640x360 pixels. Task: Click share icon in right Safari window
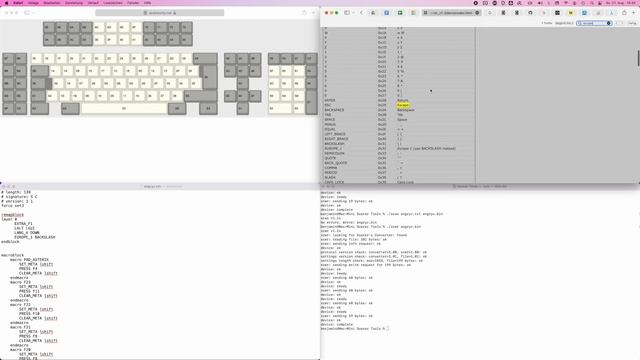[x=624, y=13]
